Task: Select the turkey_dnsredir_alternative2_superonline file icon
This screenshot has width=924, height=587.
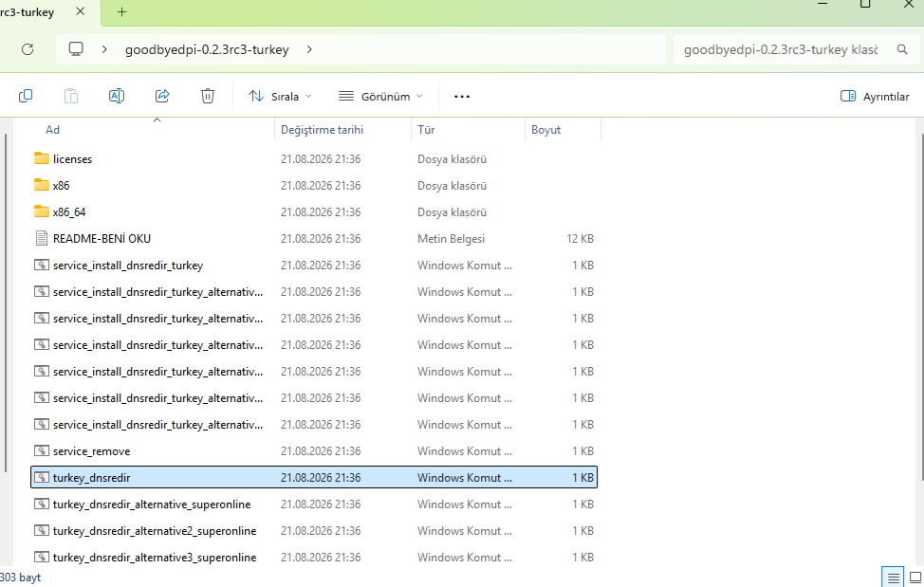Action: (41, 530)
